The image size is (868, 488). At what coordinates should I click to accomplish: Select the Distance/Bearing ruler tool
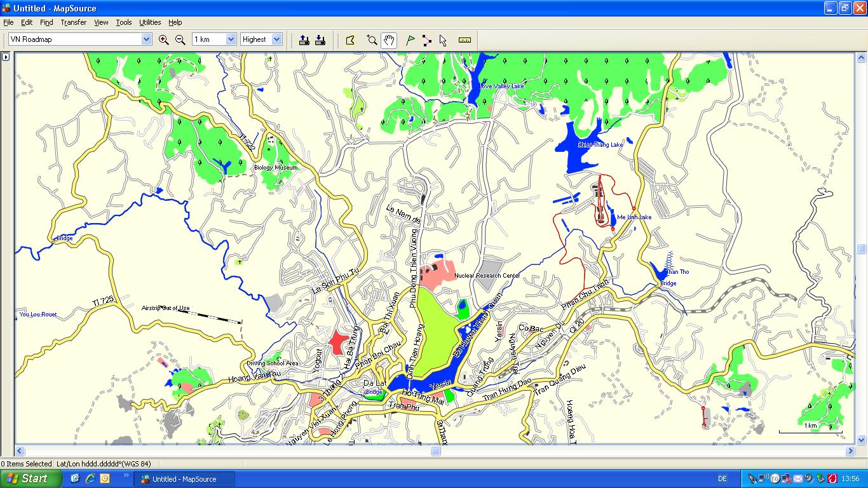[465, 39]
